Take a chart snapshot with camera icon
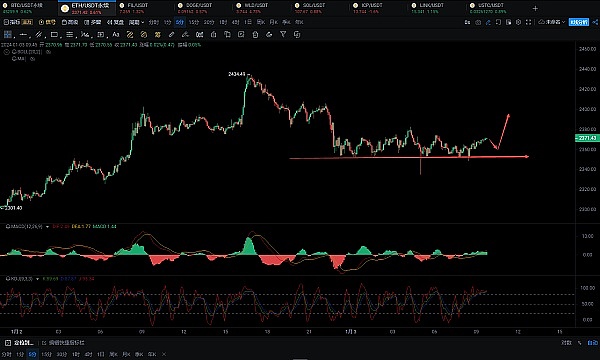The image size is (600, 360). point(478,23)
